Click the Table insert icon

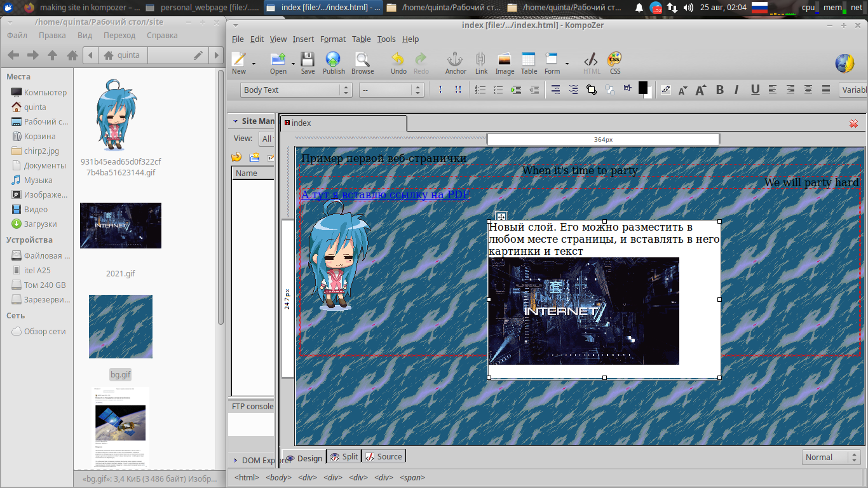(529, 63)
